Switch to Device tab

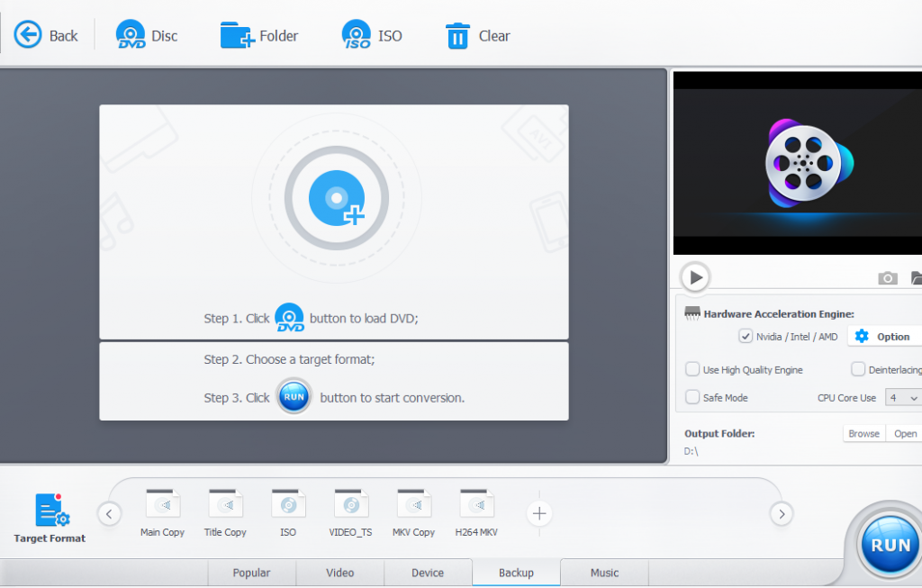pyautogui.click(x=428, y=573)
